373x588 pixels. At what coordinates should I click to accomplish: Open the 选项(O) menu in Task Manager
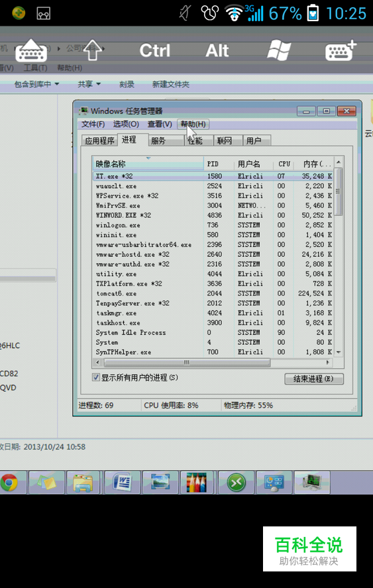[x=126, y=124]
